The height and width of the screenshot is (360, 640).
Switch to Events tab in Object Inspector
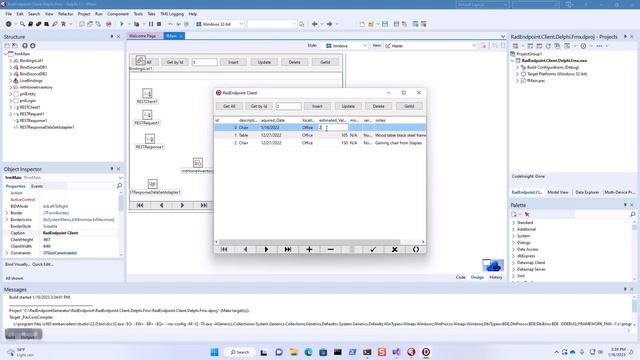[x=37, y=186]
